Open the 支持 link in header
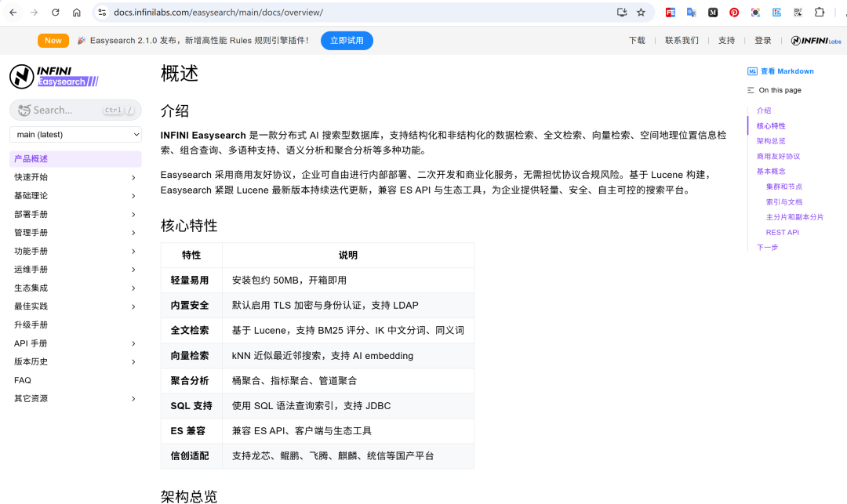The image size is (847, 504). pos(726,41)
